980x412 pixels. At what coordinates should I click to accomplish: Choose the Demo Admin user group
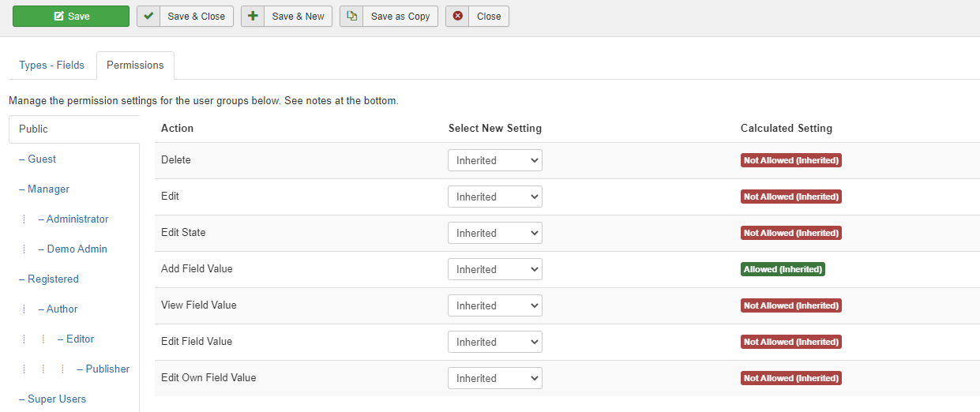click(x=77, y=249)
